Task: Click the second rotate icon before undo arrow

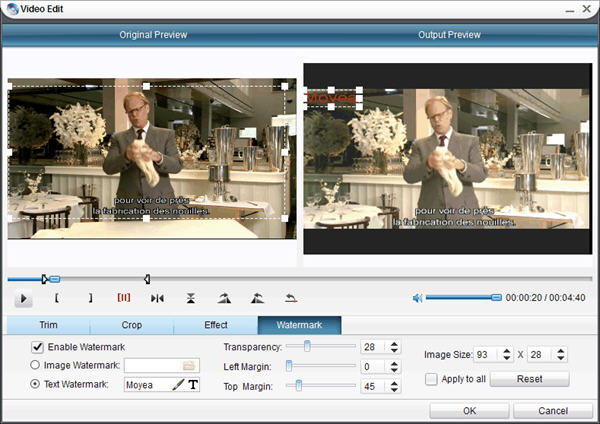Action: click(x=258, y=298)
